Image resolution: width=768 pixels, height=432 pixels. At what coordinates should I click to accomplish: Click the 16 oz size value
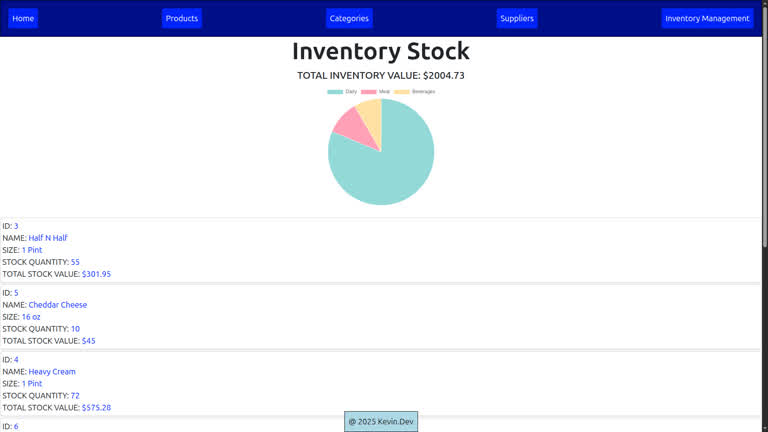click(x=31, y=317)
